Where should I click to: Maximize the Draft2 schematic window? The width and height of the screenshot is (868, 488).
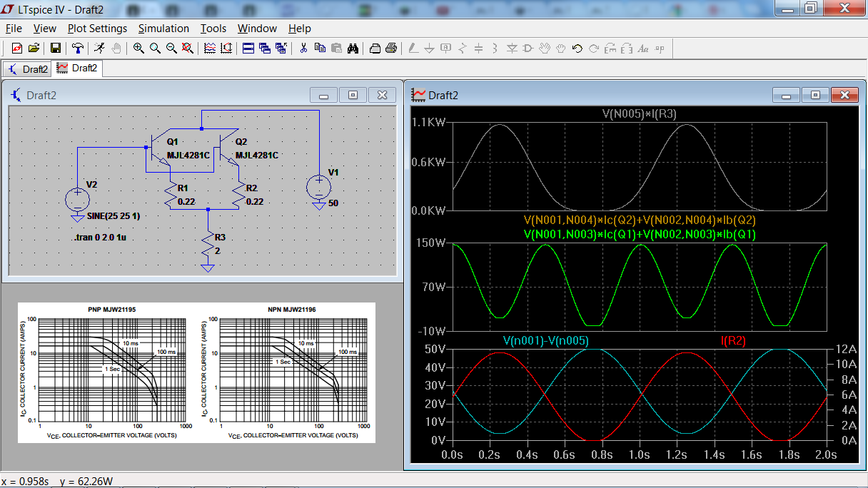tap(353, 95)
